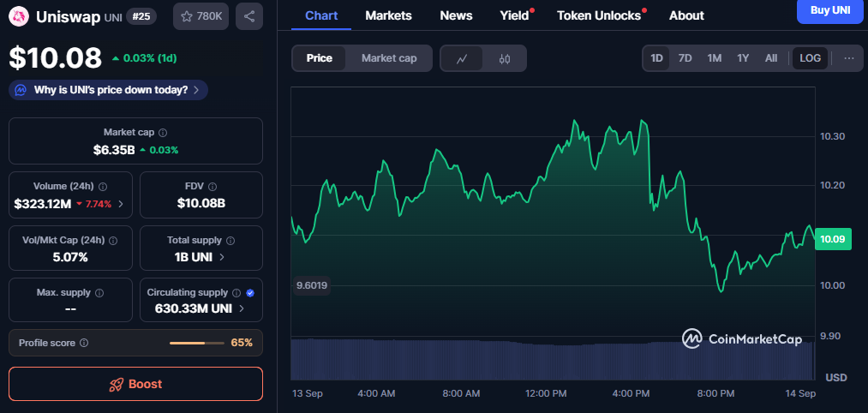Open 'Why is UNI's price down today?' link
This screenshot has height=413, width=868.
pos(110,90)
